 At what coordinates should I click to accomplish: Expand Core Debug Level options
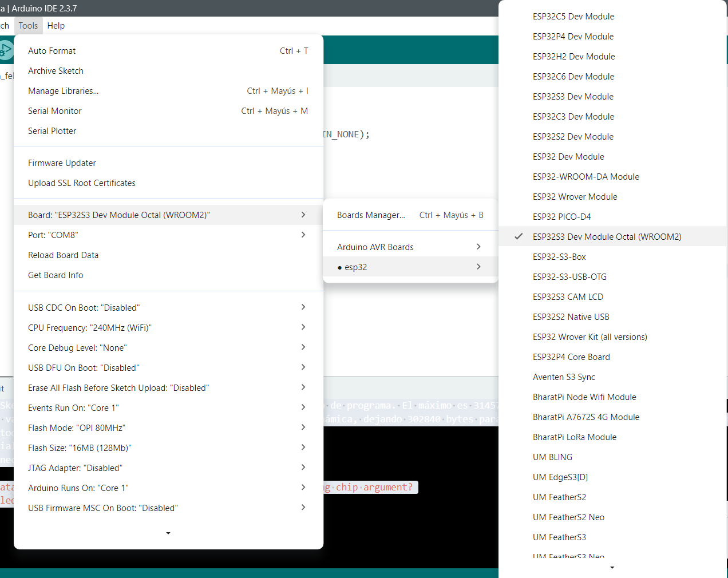click(168, 348)
